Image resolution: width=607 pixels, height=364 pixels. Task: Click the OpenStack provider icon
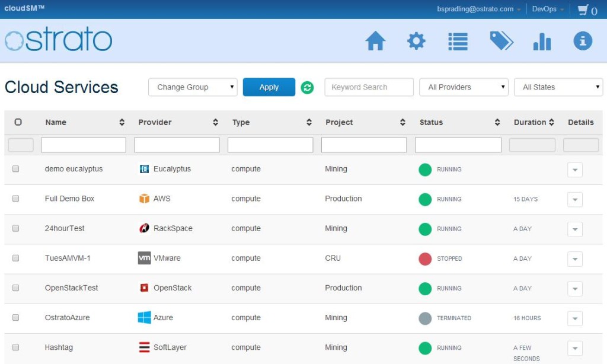[144, 288]
